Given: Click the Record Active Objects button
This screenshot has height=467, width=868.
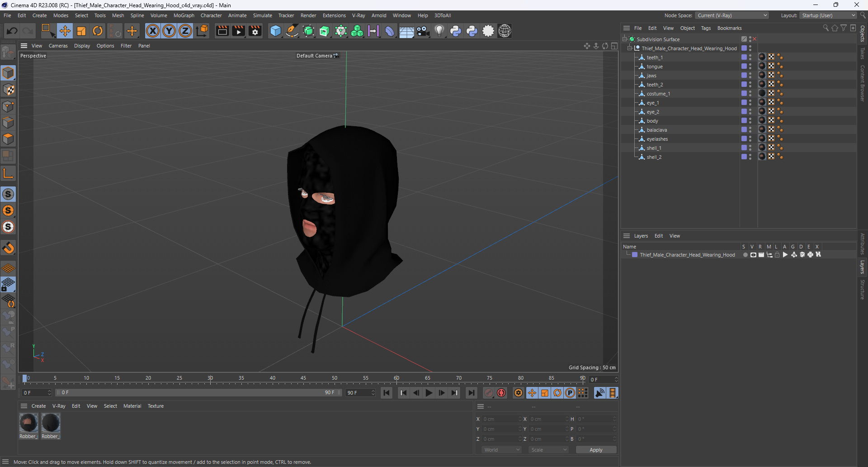Looking at the screenshot, I should 489,393.
